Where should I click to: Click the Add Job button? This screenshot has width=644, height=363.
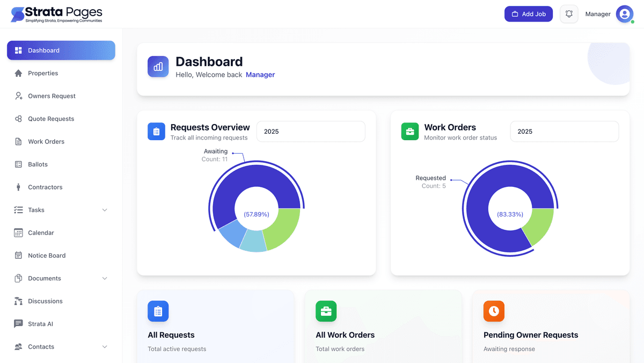click(x=528, y=13)
